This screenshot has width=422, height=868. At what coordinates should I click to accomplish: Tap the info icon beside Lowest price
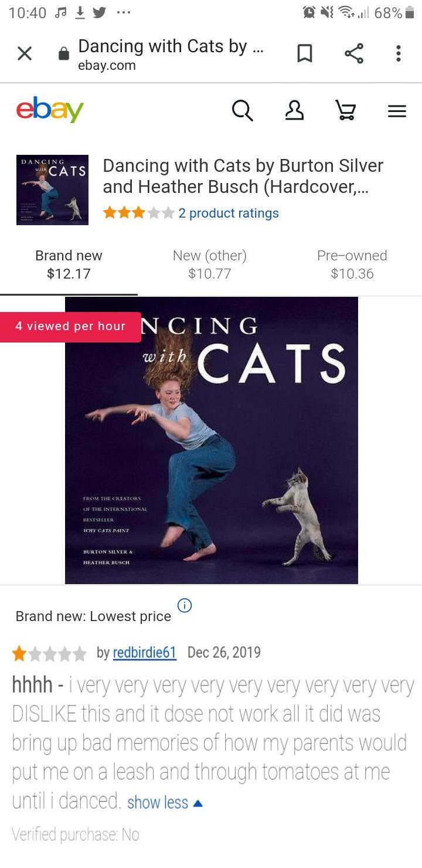coord(184,606)
